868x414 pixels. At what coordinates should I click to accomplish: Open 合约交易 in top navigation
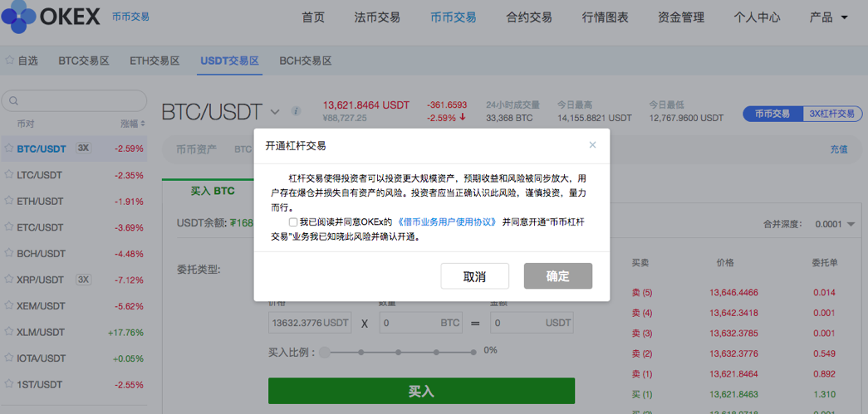529,17
